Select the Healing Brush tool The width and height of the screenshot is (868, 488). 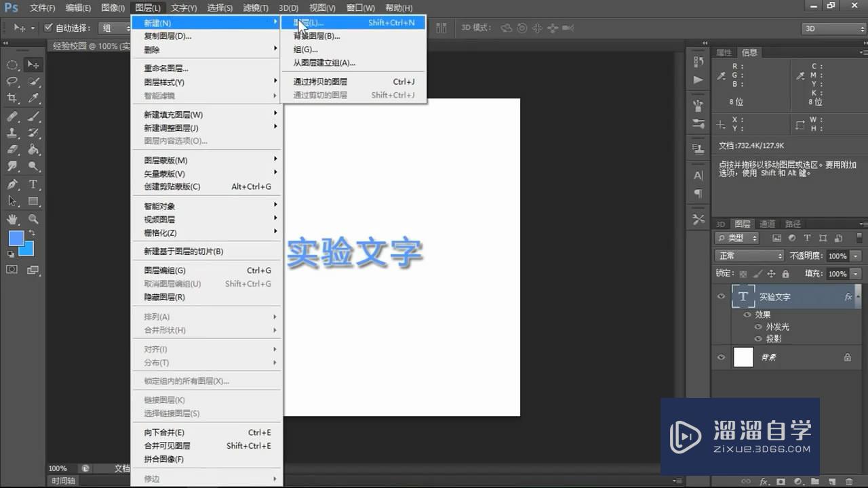[x=12, y=116]
